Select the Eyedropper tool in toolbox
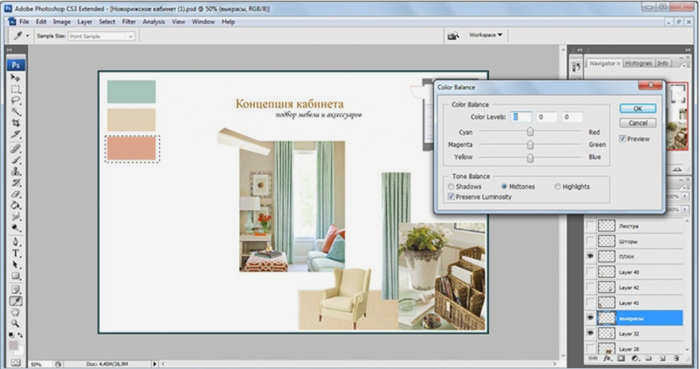Image resolution: width=700 pixels, height=369 pixels. [16, 301]
